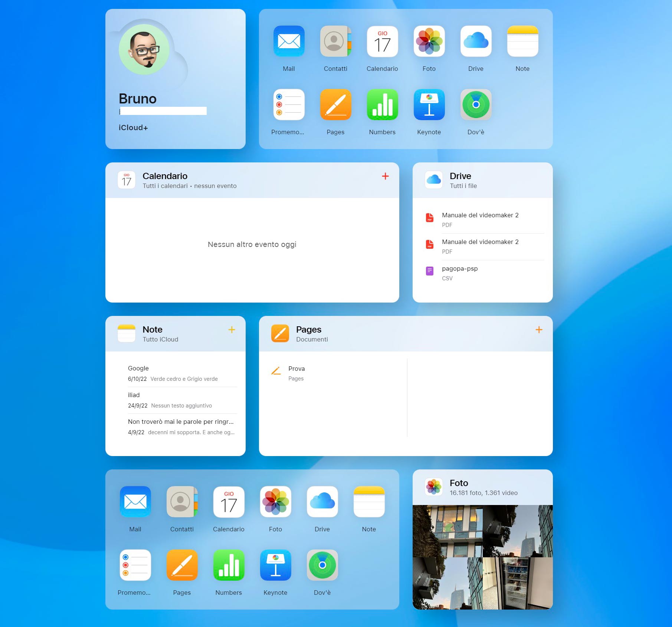Open Drive icon in the bottom app grid
Screen dimensions: 672x627
[x=322, y=502]
